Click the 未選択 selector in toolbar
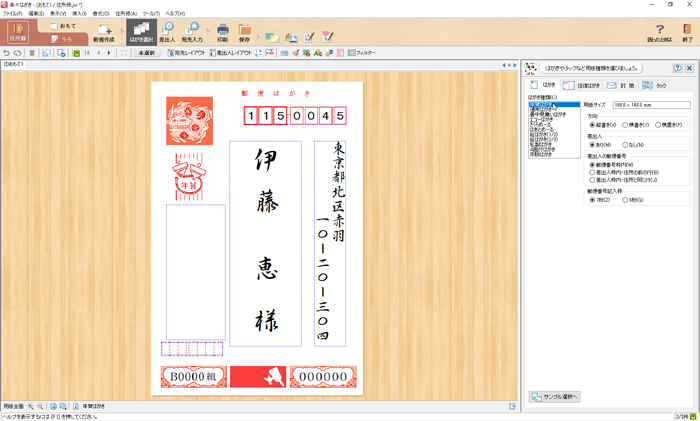Screen dimensions: 700x421 [147, 52]
